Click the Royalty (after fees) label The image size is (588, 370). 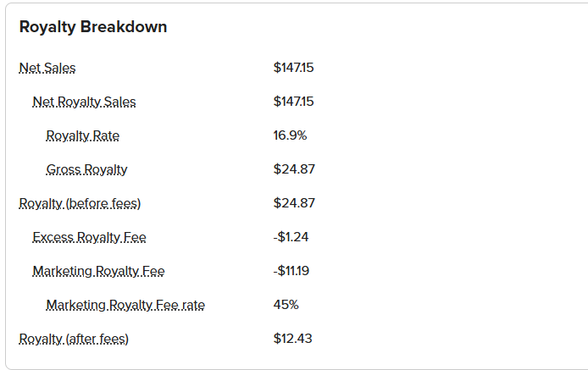pos(74,339)
